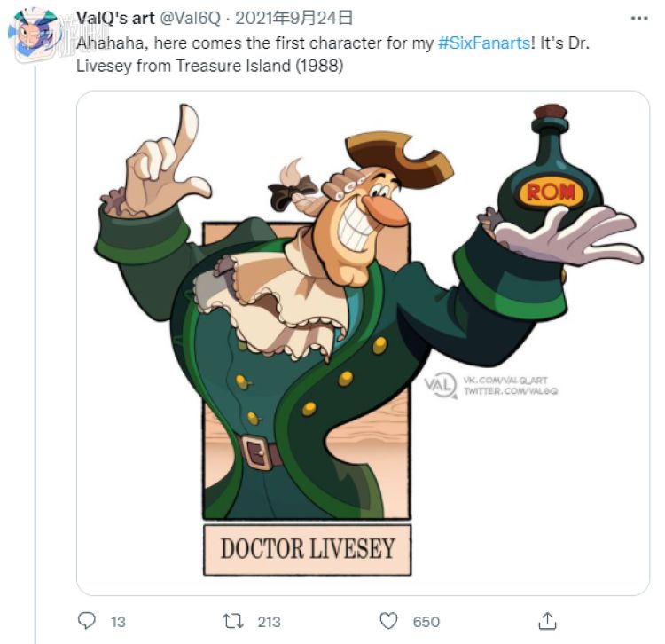Click the DOCTOR LIVESEY caption plate

click(x=307, y=548)
